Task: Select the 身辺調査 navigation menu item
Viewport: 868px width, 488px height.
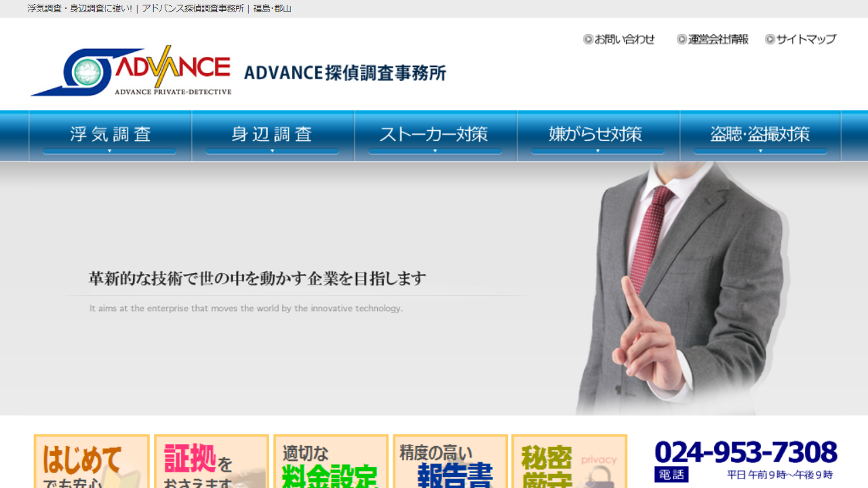Action: coord(273,135)
